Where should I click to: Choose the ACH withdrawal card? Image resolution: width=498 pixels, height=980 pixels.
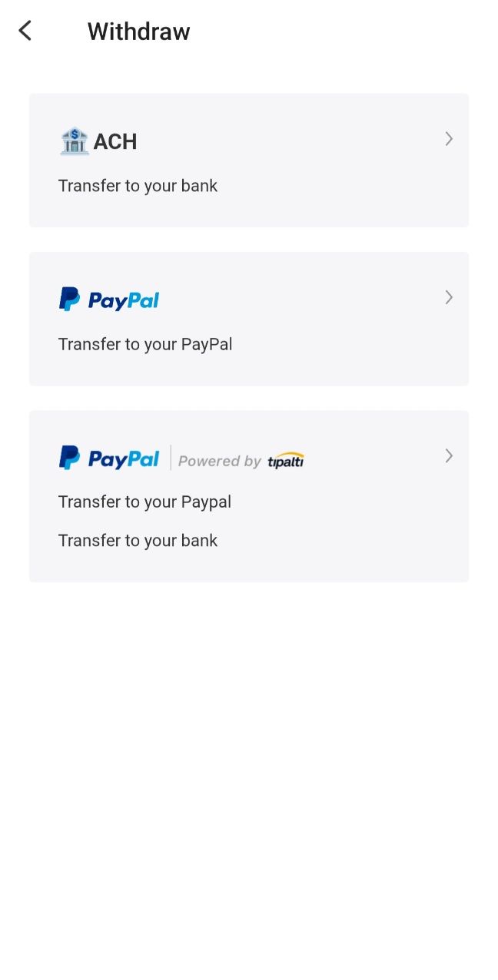(x=249, y=161)
